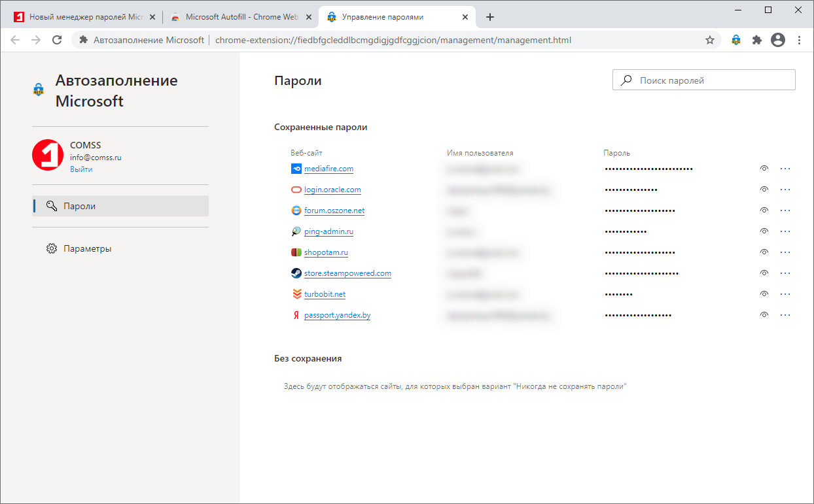Click the ping-admin.ru favicon
Image resolution: width=814 pixels, height=504 pixels.
pos(296,231)
